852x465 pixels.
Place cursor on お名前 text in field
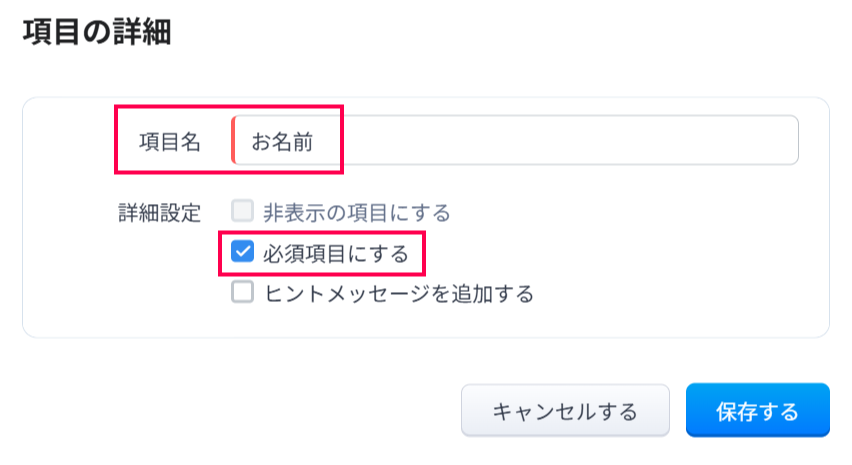[282, 142]
